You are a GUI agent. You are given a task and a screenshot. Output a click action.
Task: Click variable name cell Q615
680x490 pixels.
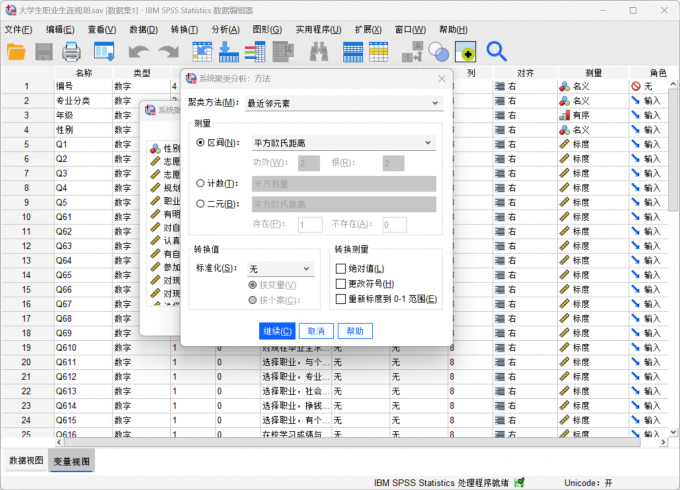tap(83, 420)
